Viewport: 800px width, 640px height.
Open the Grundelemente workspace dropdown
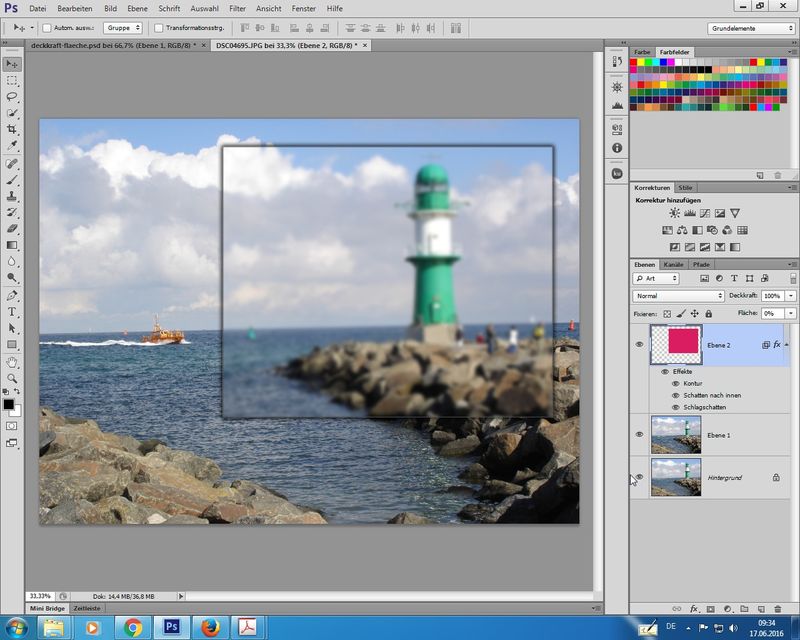[751, 28]
